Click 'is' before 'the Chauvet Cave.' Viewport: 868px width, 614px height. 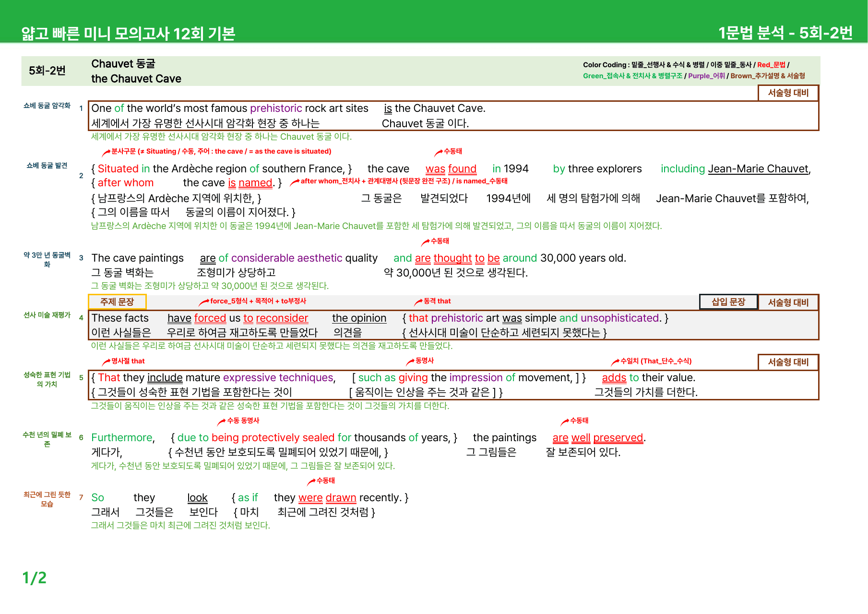388,108
